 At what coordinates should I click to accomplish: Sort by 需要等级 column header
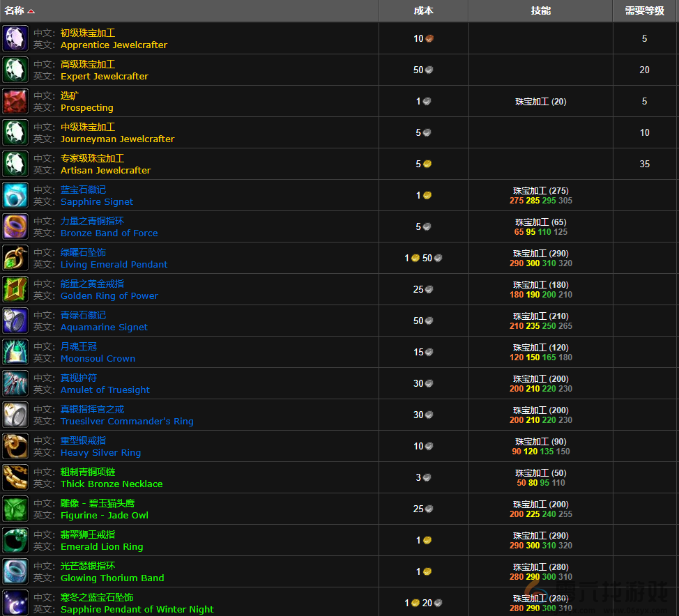pos(644,10)
